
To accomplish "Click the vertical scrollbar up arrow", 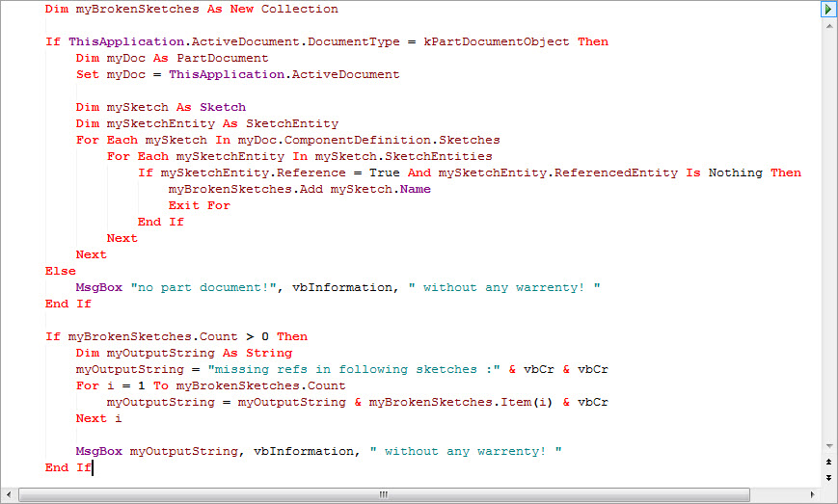I will [x=829, y=25].
